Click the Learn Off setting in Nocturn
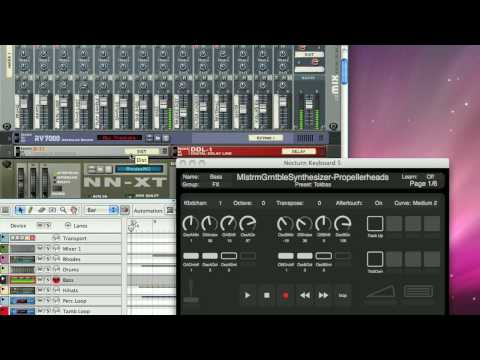The image size is (480, 360). click(418, 176)
